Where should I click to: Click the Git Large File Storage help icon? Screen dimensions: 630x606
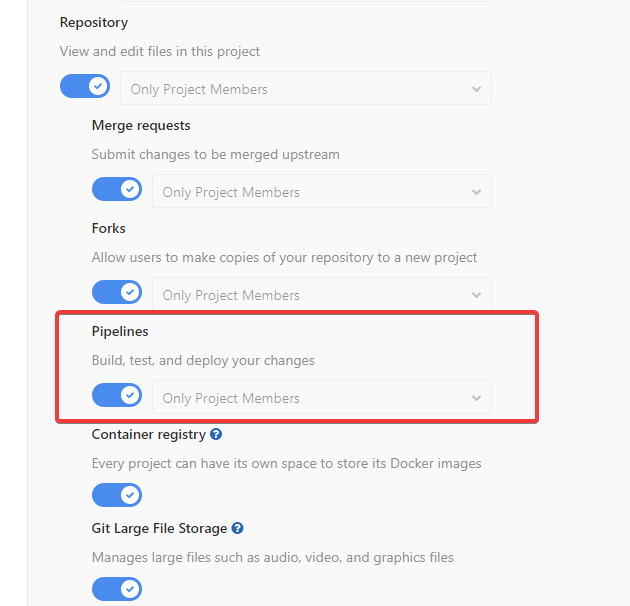(238, 528)
